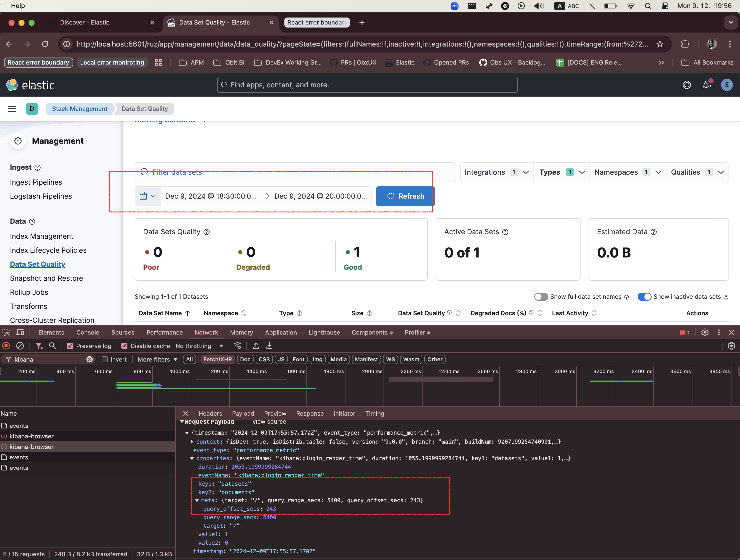This screenshot has width=740, height=560.
Task: Click the settings gear icon in Management
Action: point(18,141)
